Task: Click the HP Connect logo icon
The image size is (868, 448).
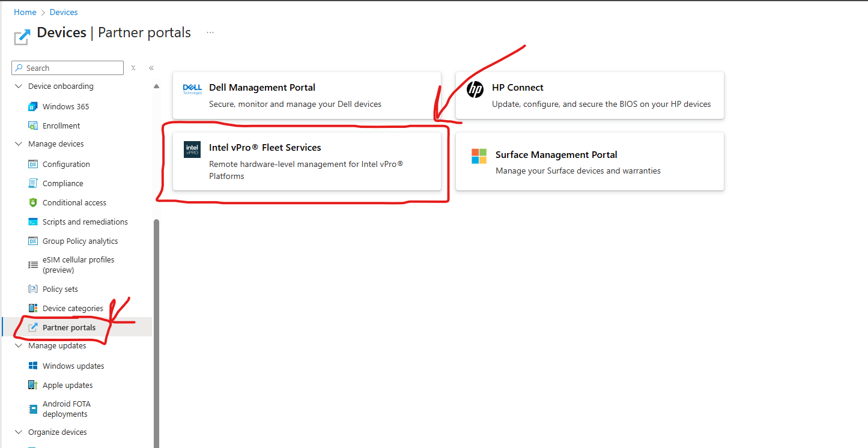Action: (x=475, y=89)
